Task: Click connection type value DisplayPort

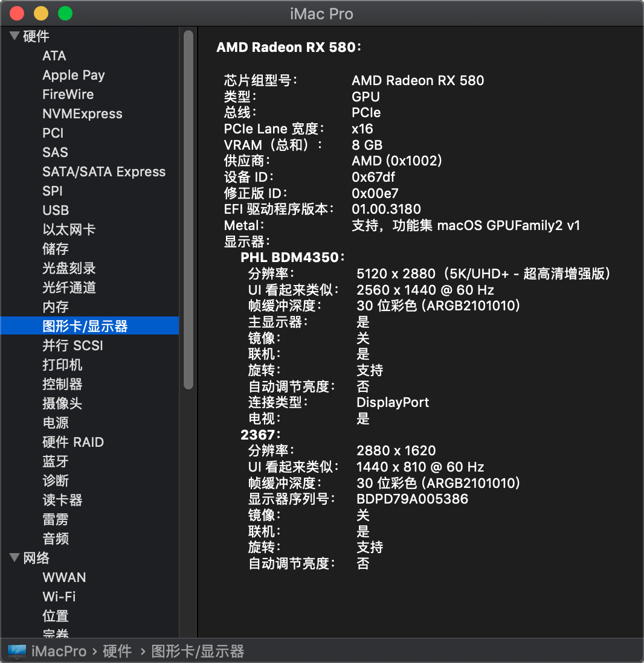Action: [393, 403]
